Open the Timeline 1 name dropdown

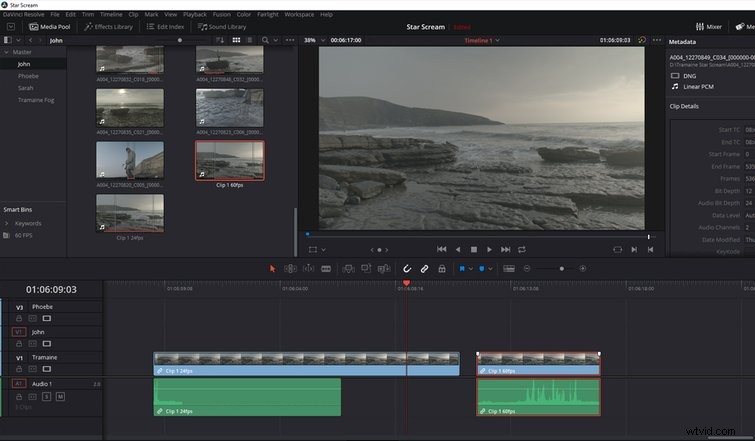pos(497,40)
